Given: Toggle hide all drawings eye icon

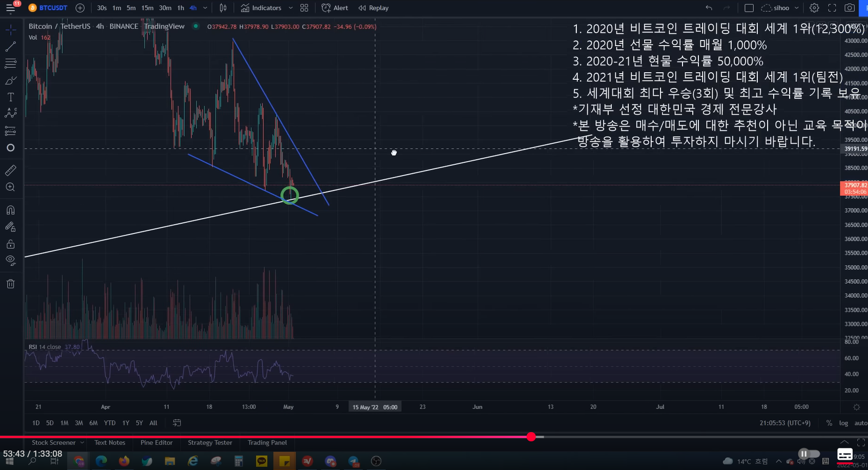Looking at the screenshot, I should click(10, 261).
